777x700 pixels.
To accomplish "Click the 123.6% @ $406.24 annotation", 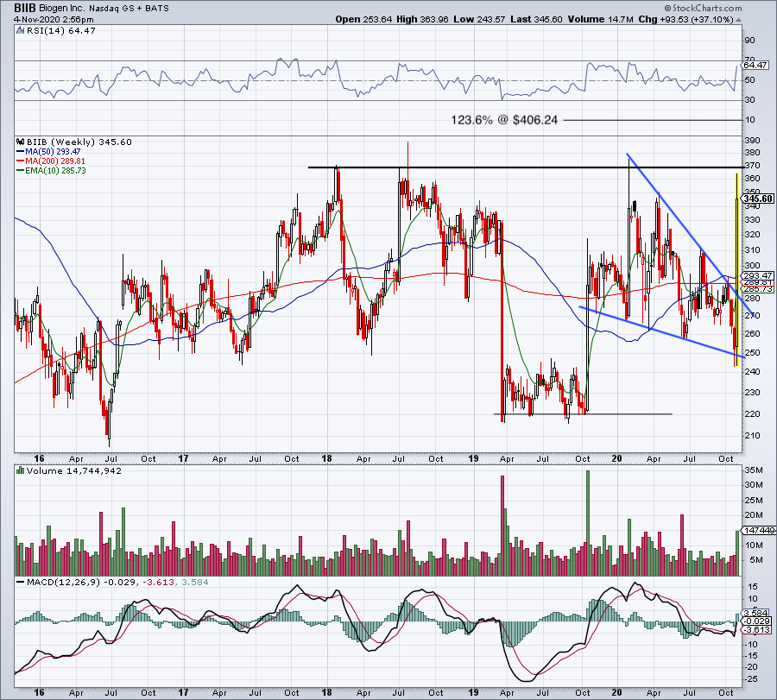I will 504,120.
